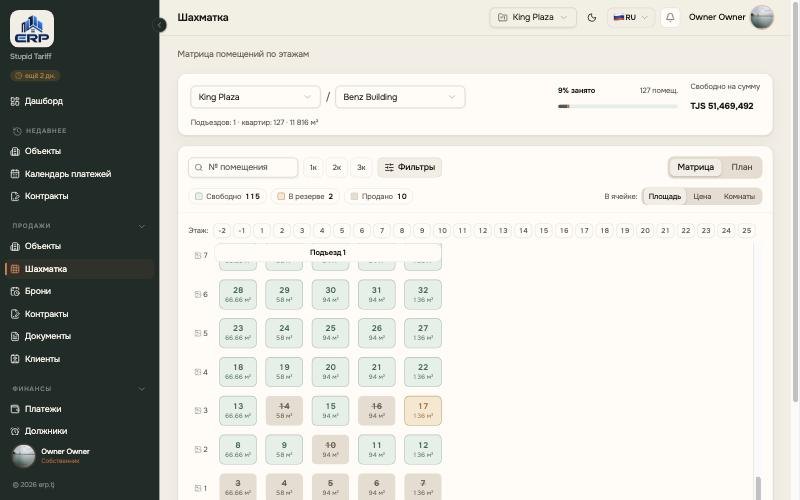The width and height of the screenshot is (800, 500).
Task: Click the floor 1 row plan icon
Action: pos(197,488)
